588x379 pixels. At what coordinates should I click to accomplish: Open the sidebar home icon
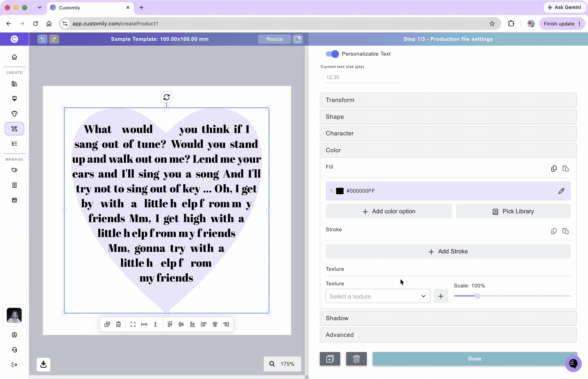pyautogui.click(x=15, y=57)
